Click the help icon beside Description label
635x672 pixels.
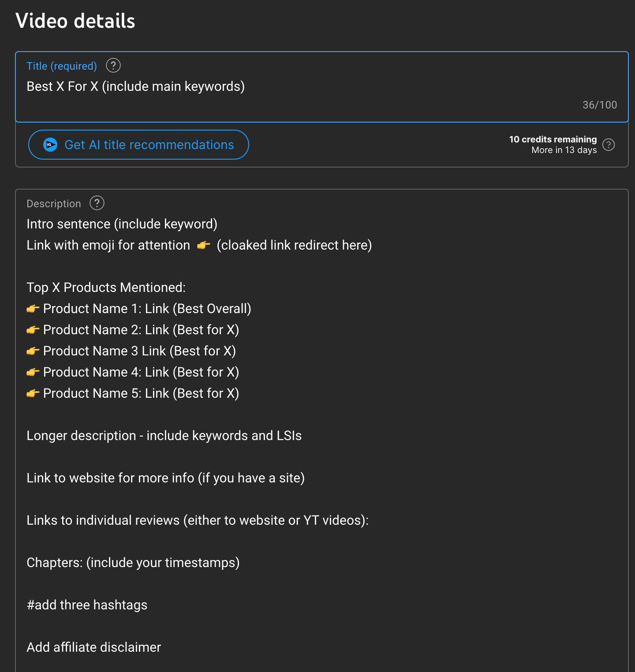(97, 203)
